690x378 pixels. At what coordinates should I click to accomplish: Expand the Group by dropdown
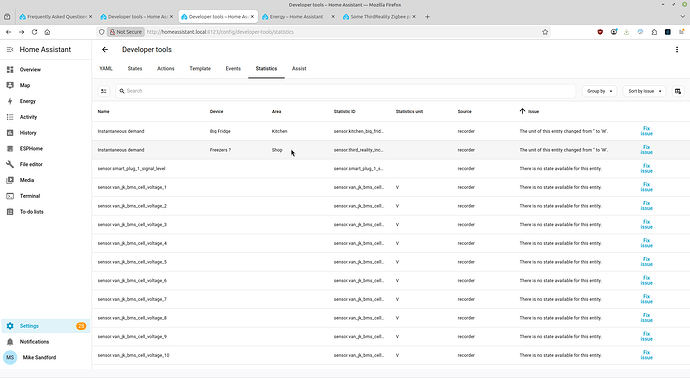click(599, 91)
